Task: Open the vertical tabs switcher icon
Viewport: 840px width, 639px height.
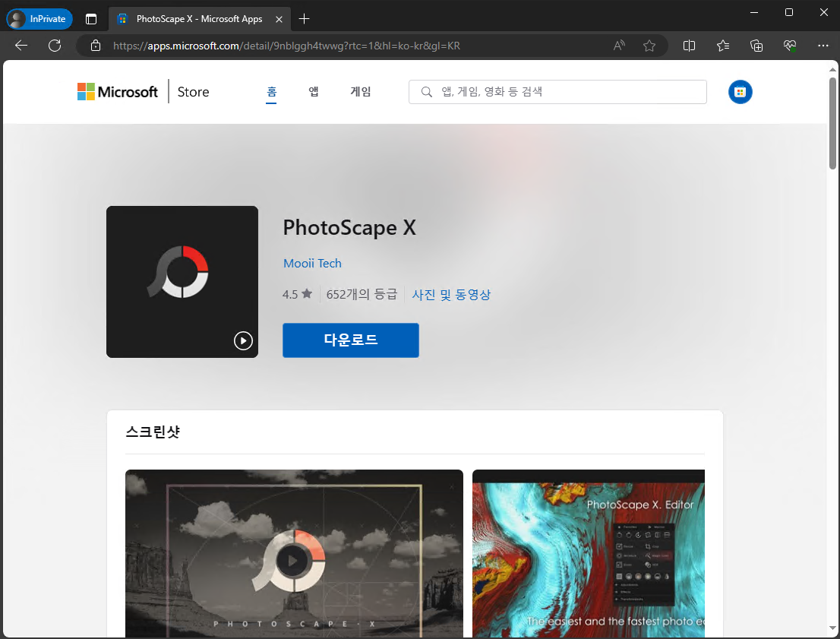Action: click(x=90, y=18)
